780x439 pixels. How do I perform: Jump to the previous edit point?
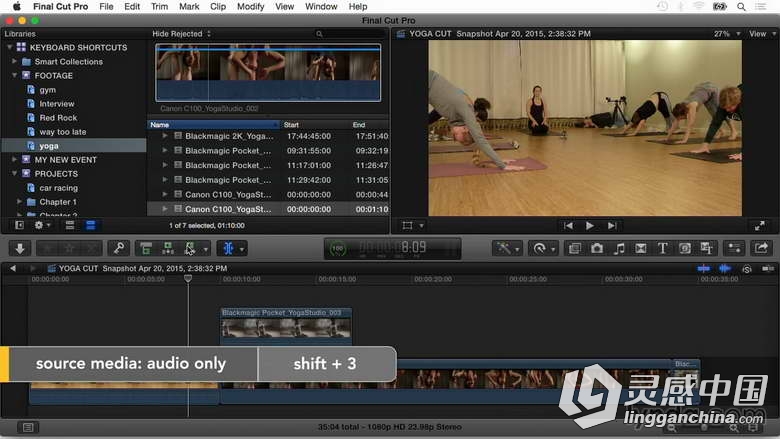coord(568,226)
